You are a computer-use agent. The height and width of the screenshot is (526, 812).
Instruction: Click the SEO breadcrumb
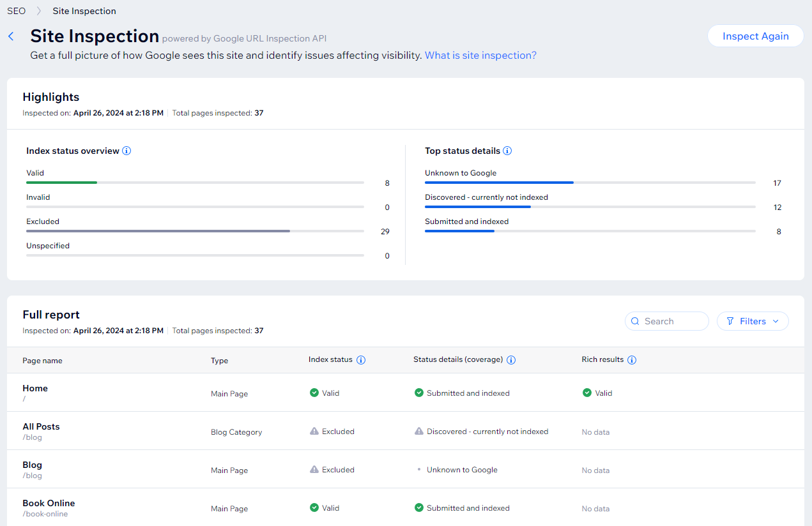coord(17,11)
